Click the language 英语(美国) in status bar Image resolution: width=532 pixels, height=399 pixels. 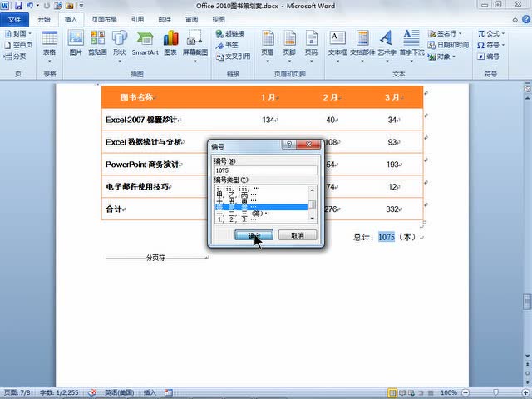119,392
